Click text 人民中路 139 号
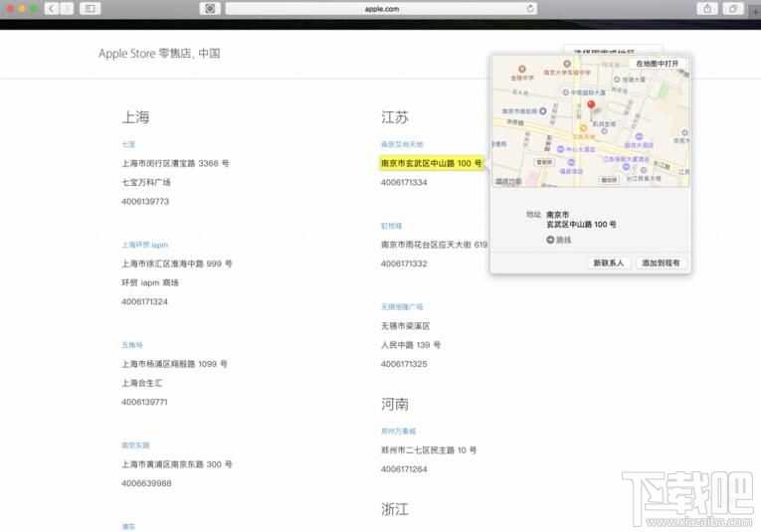This screenshot has width=761, height=532. (x=411, y=345)
